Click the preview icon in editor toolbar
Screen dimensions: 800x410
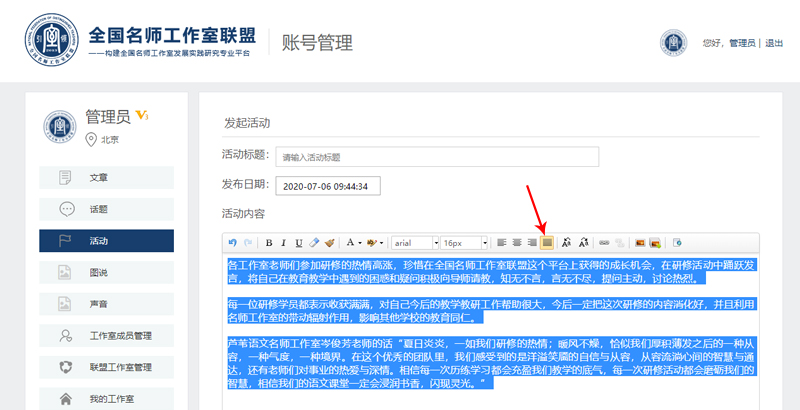click(678, 243)
